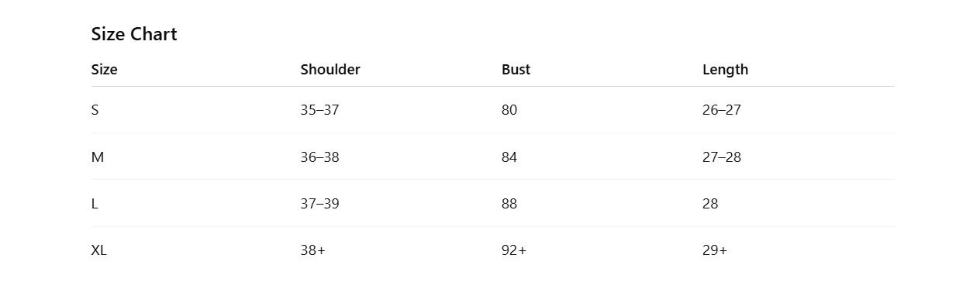Viewport: 980px width, 303px height.
Task: Click bust value 80
Action: pos(509,110)
